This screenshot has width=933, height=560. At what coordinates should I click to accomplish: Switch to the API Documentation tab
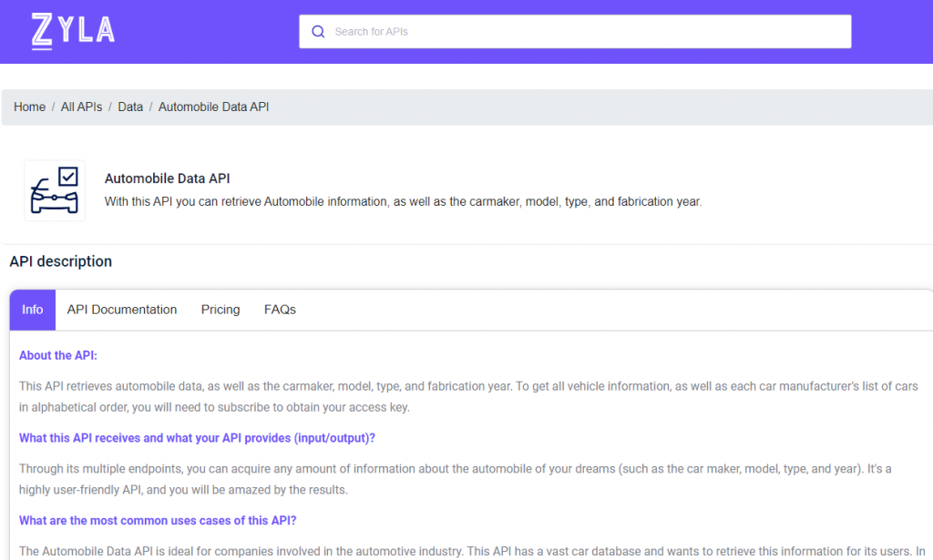[x=122, y=310]
